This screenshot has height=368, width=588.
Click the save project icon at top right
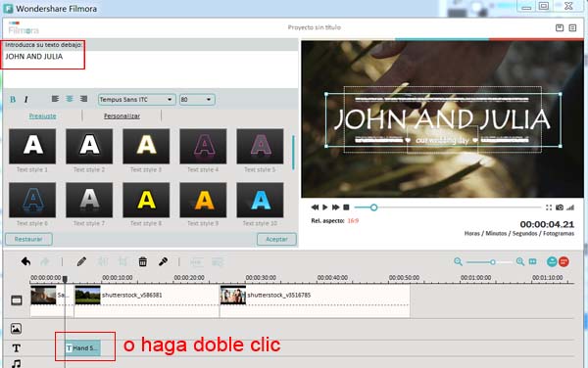[x=560, y=27]
